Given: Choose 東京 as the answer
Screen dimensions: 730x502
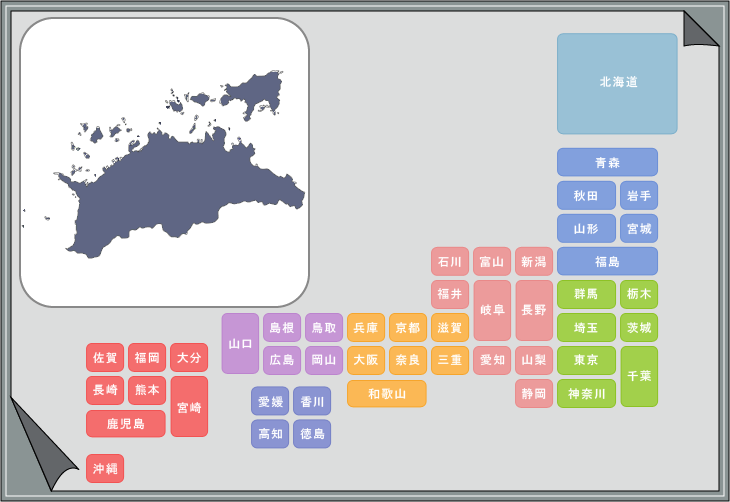Looking at the screenshot, I should point(586,360).
